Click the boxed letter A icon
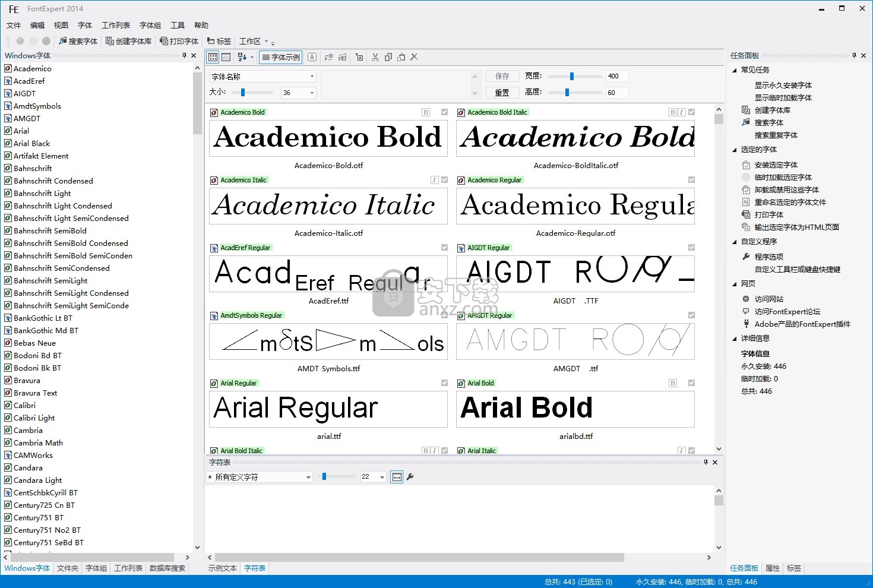Image resolution: width=873 pixels, height=588 pixels. pyautogui.click(x=312, y=57)
